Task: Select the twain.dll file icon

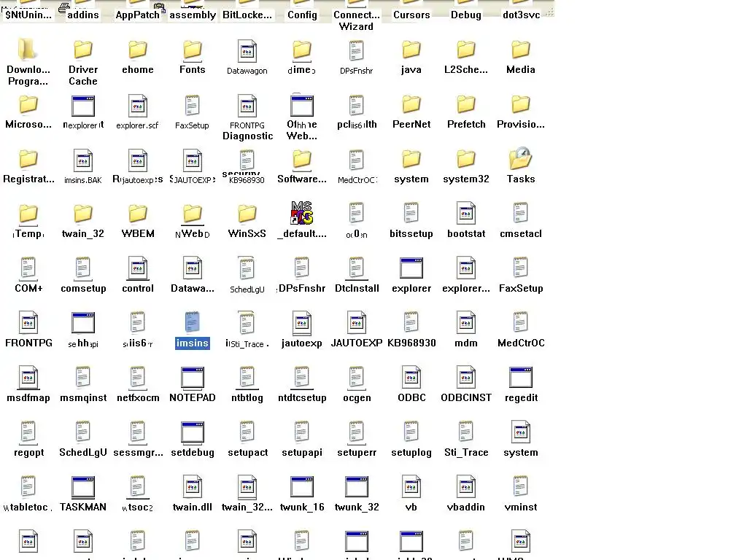Action: click(193, 486)
